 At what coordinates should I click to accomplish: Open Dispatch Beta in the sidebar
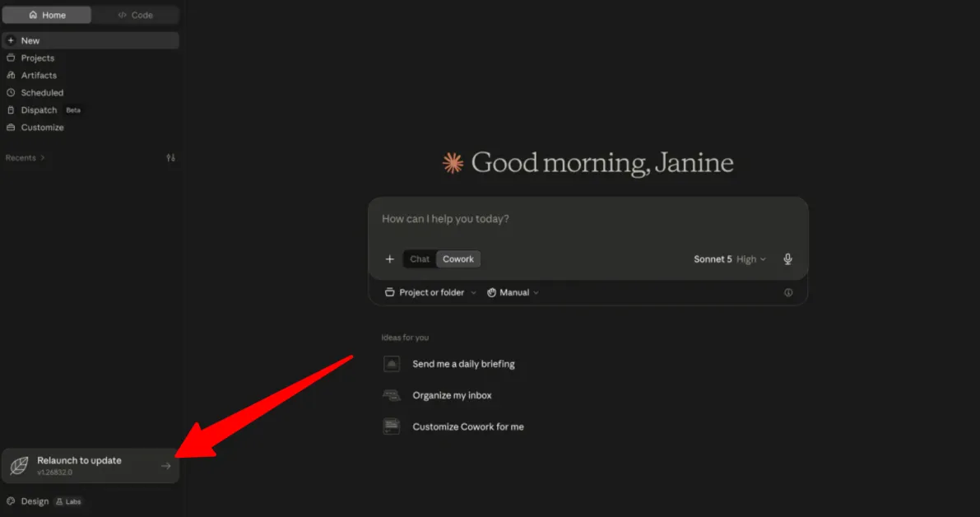(91, 110)
